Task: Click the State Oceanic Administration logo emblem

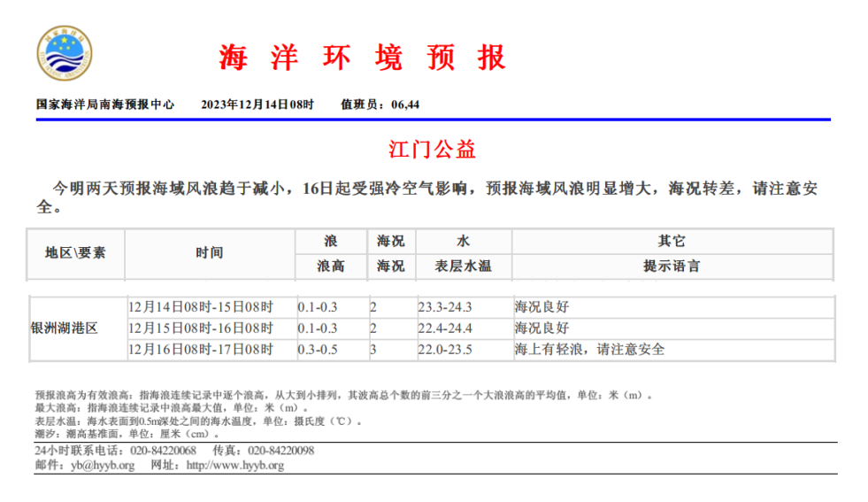Action: [65, 54]
